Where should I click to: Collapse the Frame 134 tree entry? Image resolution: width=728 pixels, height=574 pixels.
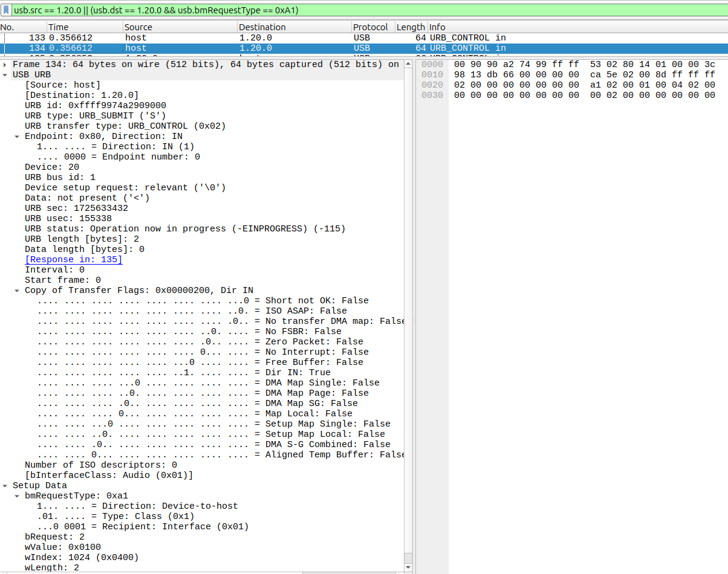click(6, 64)
